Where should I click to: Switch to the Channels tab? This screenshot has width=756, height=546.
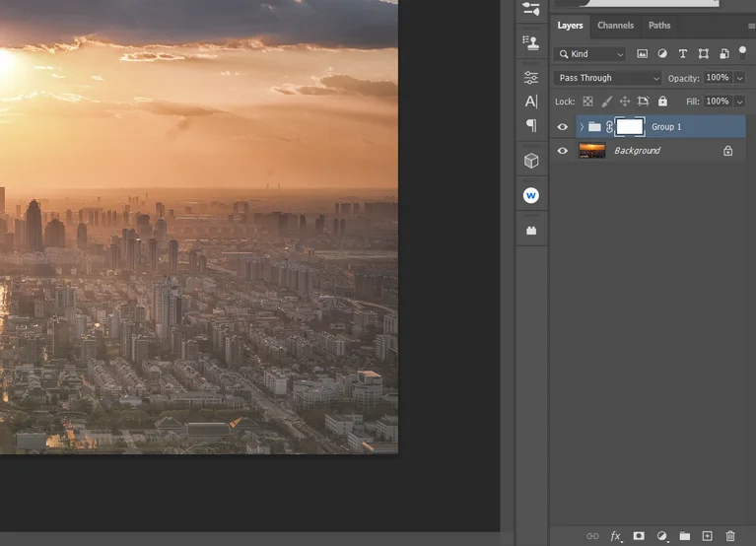[x=615, y=26]
